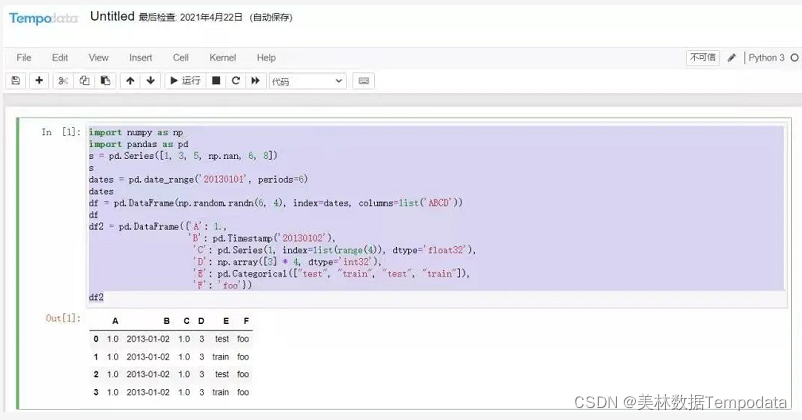Open the command palette keyboard icon
Viewport: 802px width, 420px height.
click(364, 81)
